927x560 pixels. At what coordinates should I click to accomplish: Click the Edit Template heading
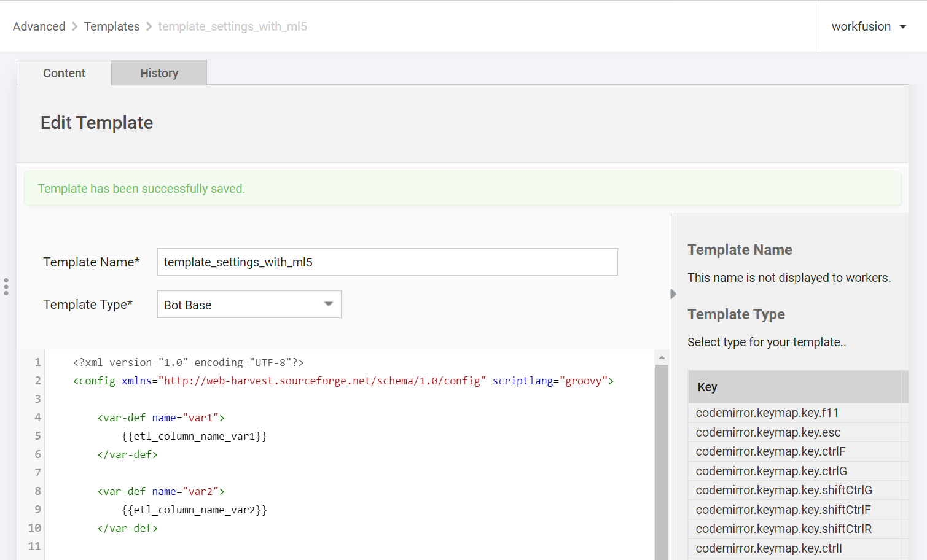(x=97, y=123)
